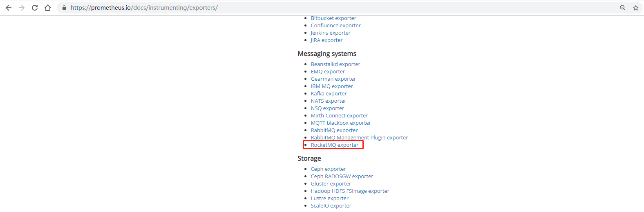Open the Kafka exporter link

click(x=329, y=94)
